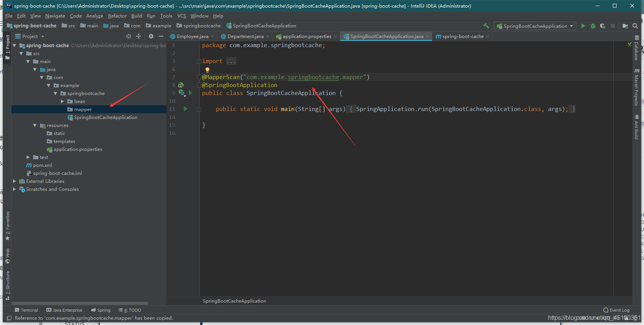Collapse the springbootcache package node
Screen dimensions: 644x325
[x=56, y=94]
